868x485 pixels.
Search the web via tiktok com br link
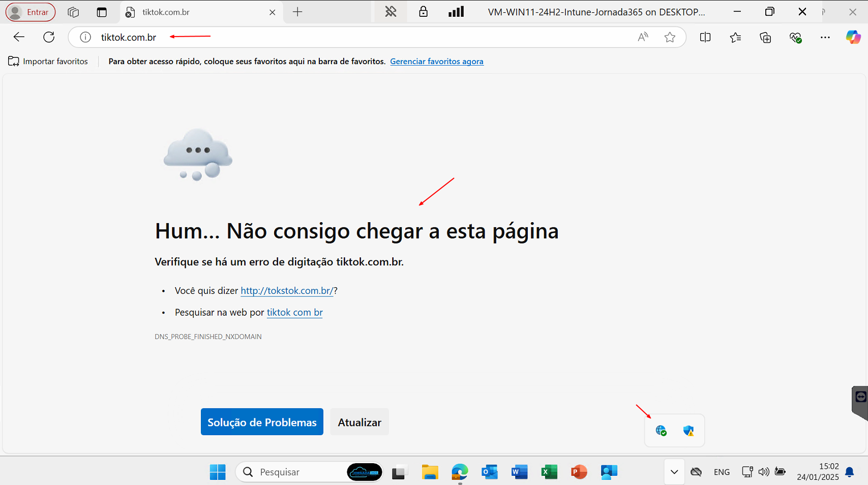coord(295,312)
